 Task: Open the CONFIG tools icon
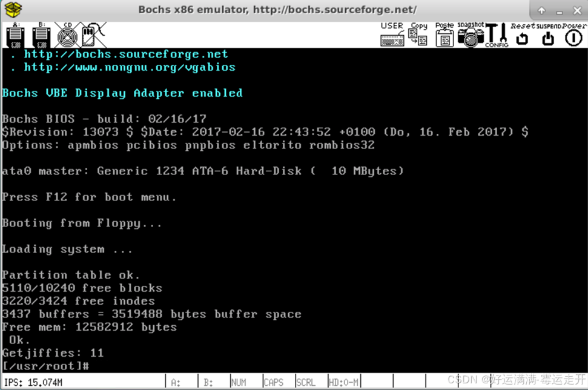[x=497, y=35]
